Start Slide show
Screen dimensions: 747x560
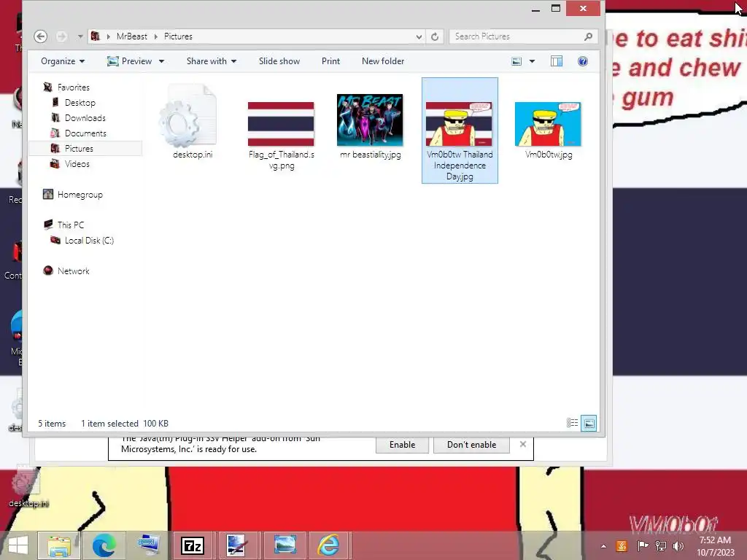pyautogui.click(x=279, y=61)
